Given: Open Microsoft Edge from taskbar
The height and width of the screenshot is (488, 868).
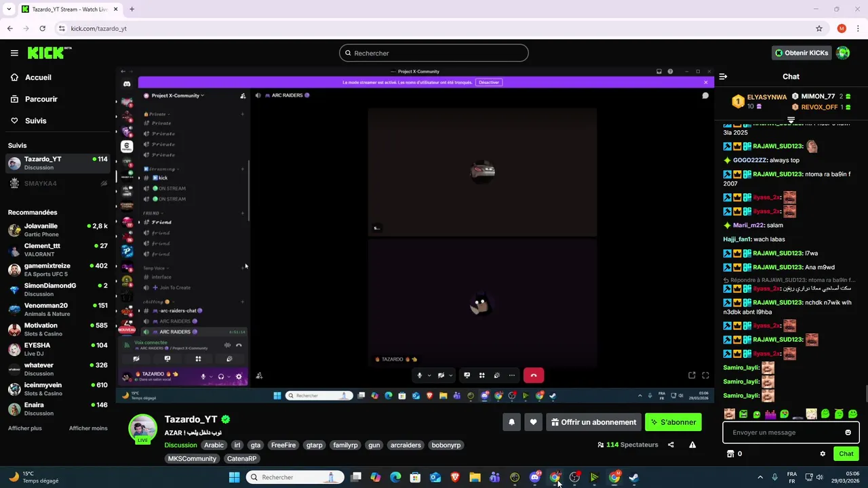Looking at the screenshot, I should coord(395,477).
